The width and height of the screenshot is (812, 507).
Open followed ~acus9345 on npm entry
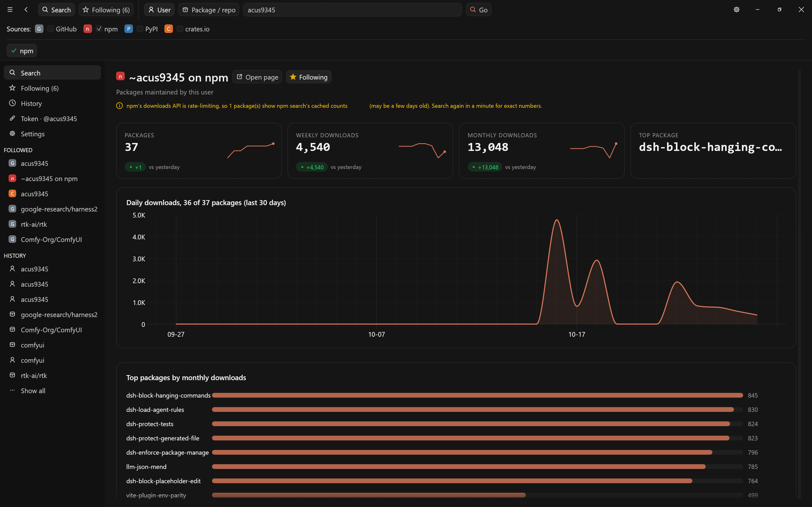coord(52,179)
